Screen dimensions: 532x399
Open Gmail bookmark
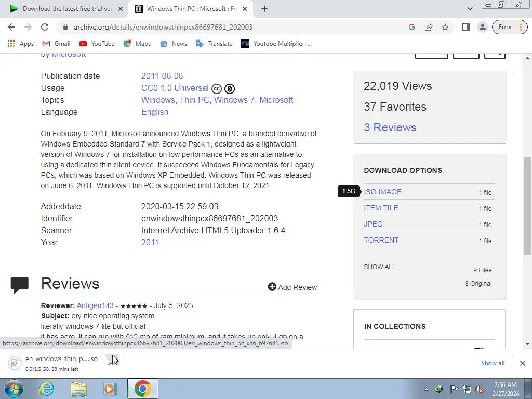coord(56,44)
